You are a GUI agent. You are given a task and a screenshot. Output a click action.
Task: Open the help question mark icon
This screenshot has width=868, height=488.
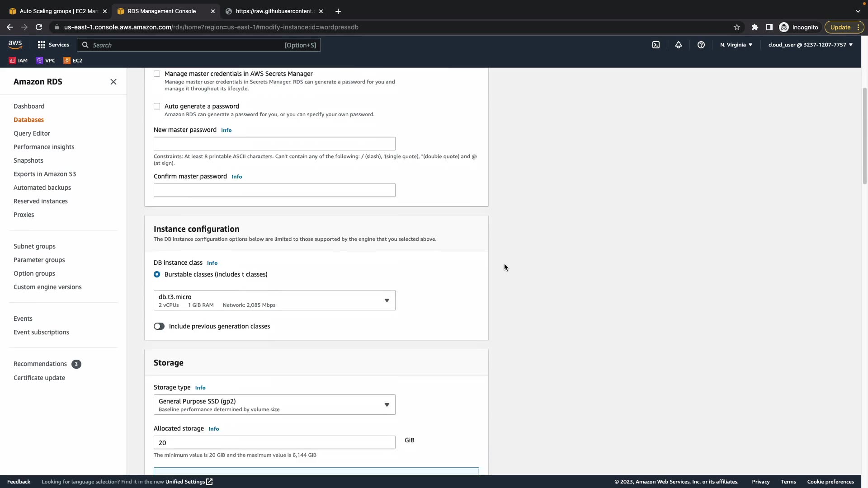click(x=701, y=45)
